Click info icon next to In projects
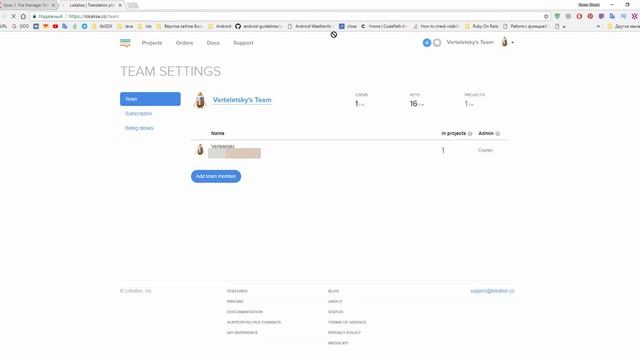 click(x=470, y=133)
